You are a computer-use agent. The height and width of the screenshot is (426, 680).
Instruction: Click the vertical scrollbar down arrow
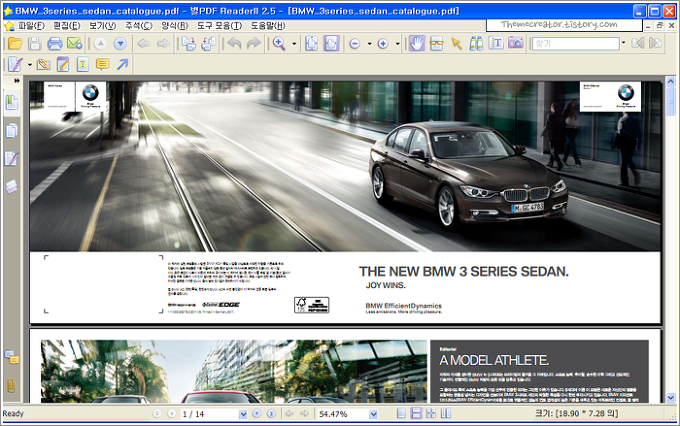coord(671,397)
